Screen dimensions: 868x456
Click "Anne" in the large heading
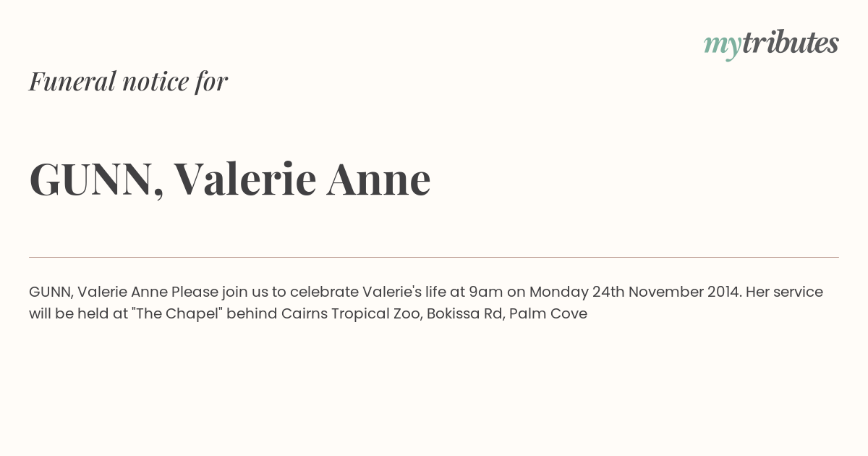(378, 180)
